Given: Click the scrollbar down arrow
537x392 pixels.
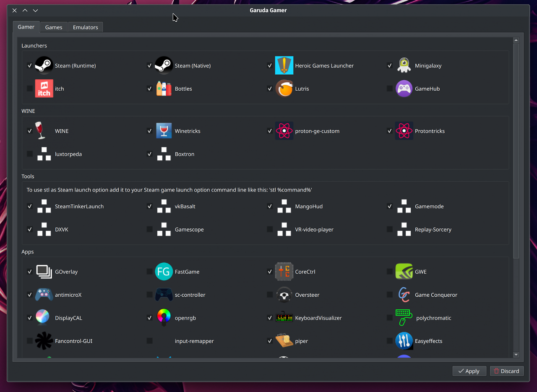Looking at the screenshot, I should 516,355.
